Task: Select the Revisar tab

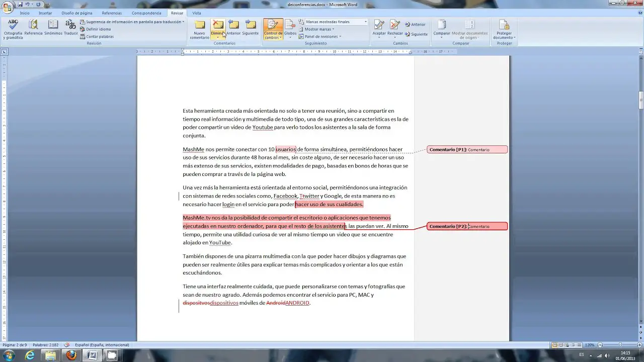Action: click(x=177, y=13)
